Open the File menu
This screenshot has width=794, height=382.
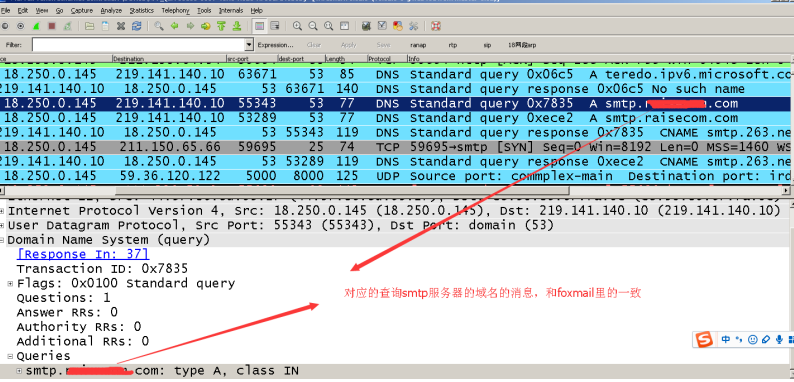click(x=6, y=10)
